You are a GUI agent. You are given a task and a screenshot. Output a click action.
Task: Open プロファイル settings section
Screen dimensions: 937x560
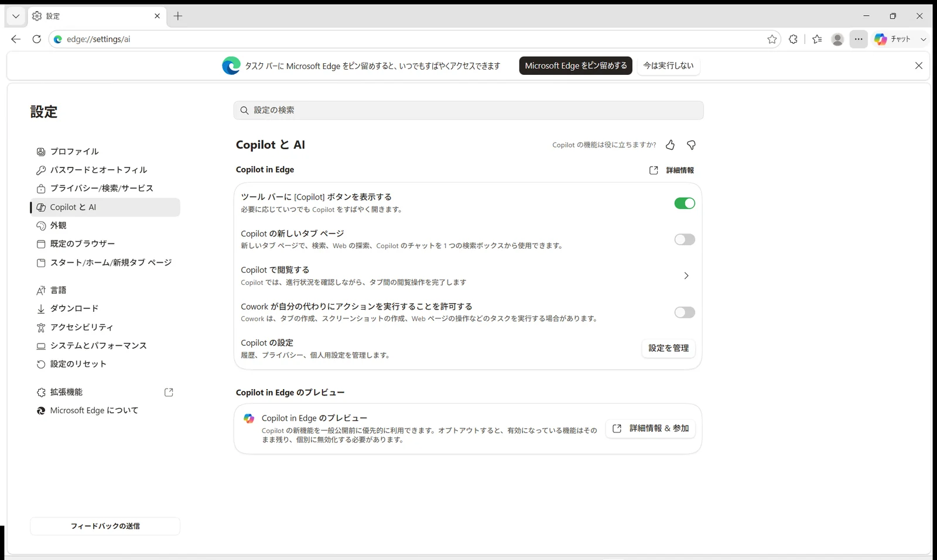coord(105,152)
